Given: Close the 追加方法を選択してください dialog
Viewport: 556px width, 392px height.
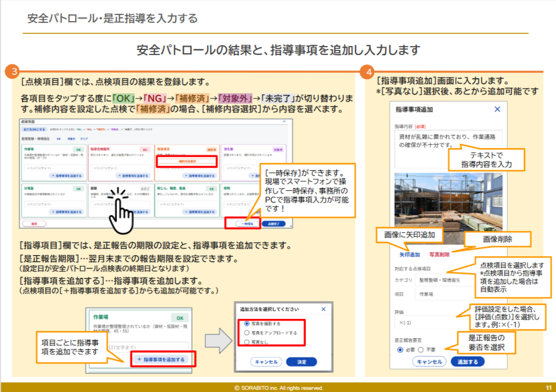Looking at the screenshot, I should 324,309.
